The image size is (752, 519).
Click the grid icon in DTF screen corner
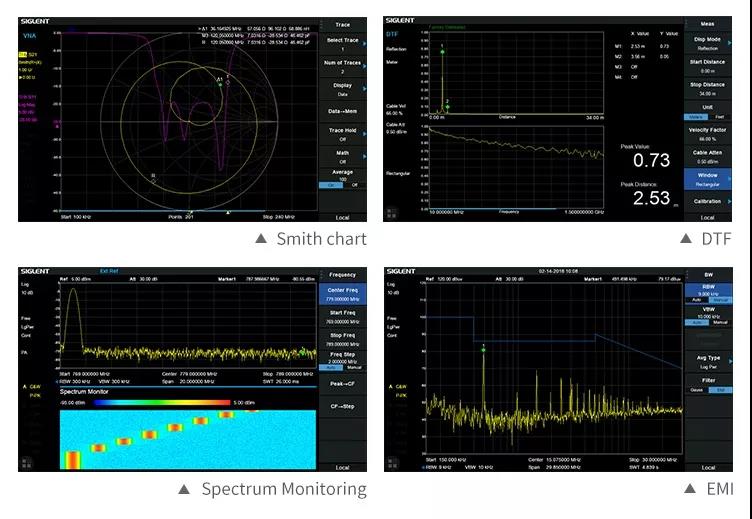coord(392,213)
